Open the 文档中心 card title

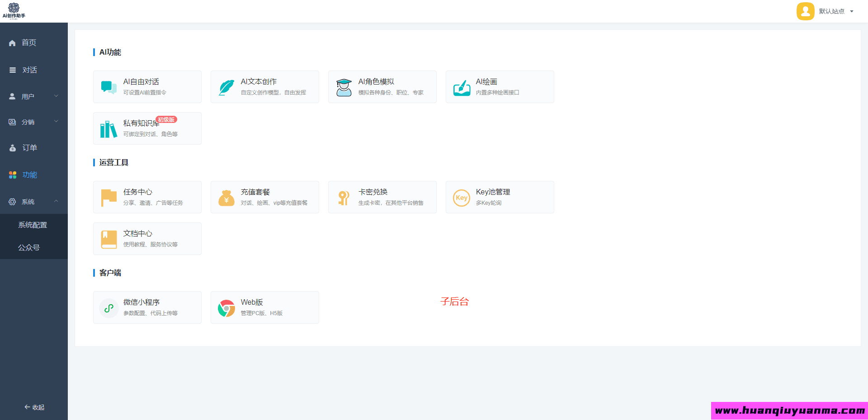coord(138,234)
